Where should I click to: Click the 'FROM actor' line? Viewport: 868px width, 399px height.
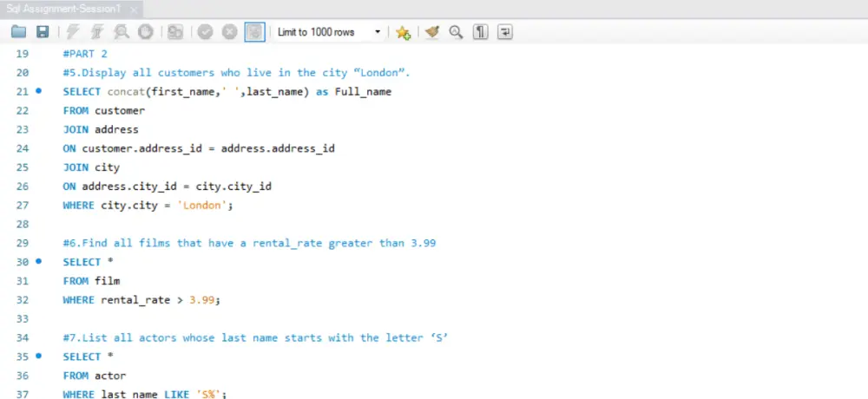click(x=95, y=376)
